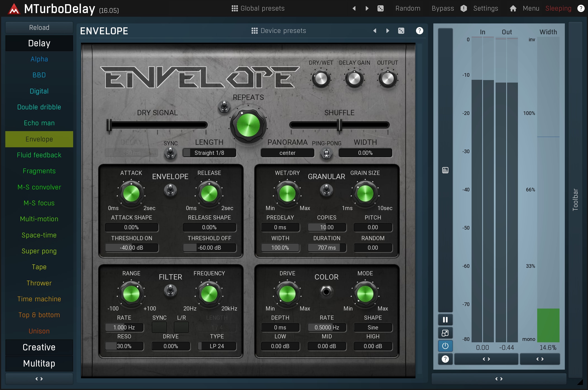Click the granular COPIES 10.00 field

[x=327, y=227]
